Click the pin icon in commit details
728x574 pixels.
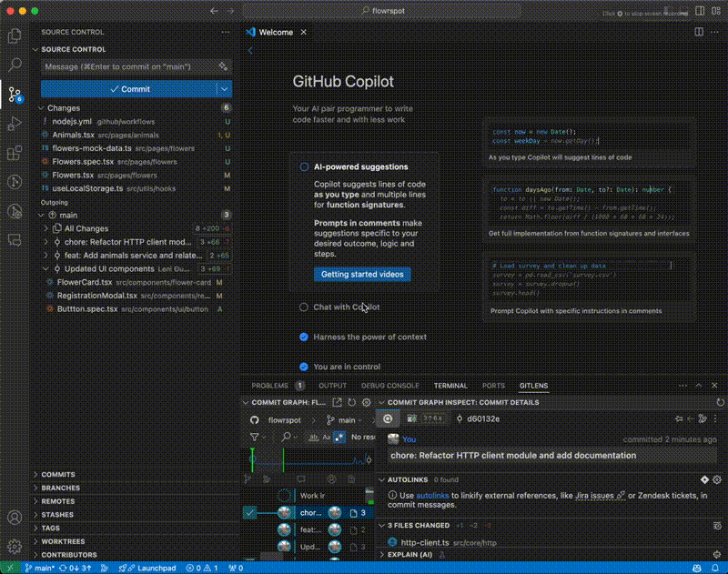point(679,418)
